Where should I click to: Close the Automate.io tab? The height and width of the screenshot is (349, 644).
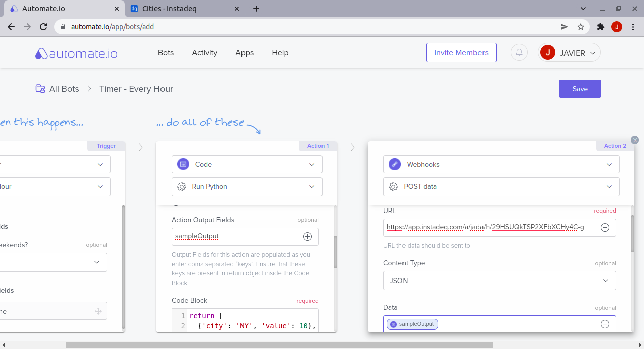(116, 9)
